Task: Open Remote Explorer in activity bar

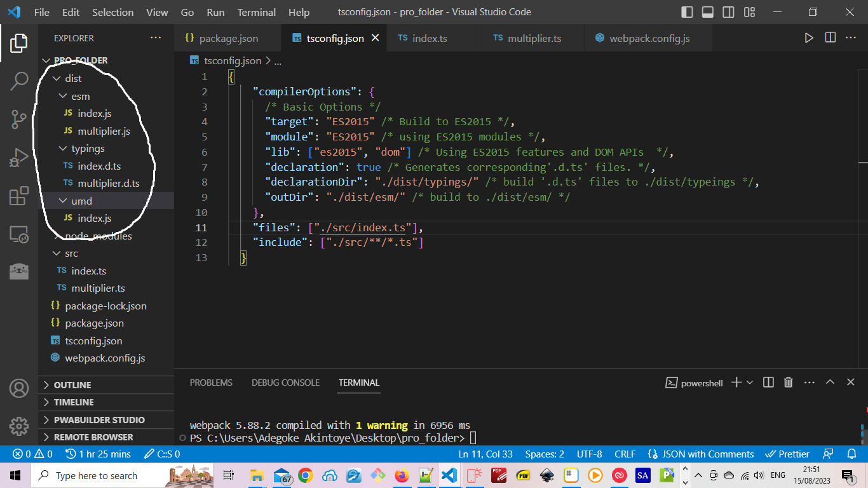Action: (19, 234)
